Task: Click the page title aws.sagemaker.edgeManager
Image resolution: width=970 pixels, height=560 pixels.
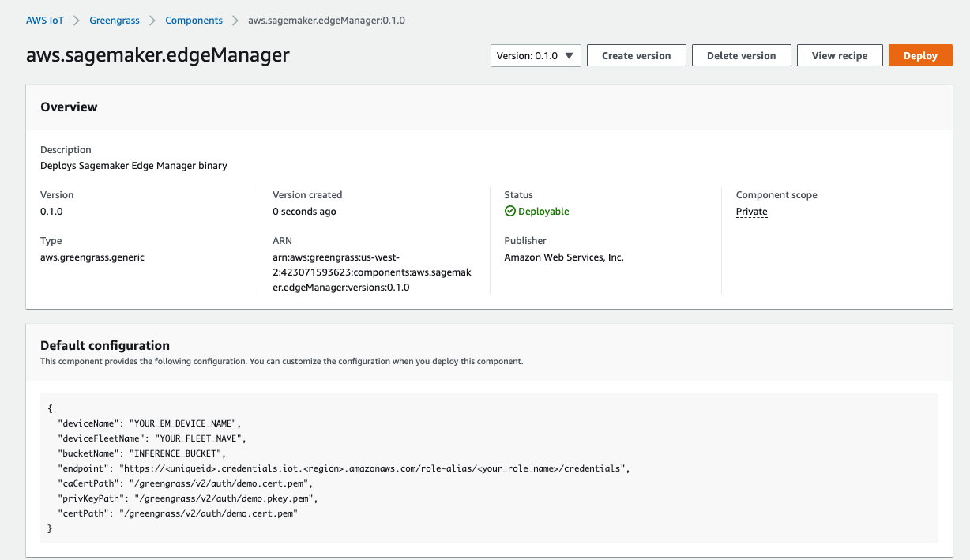Action: click(x=158, y=54)
